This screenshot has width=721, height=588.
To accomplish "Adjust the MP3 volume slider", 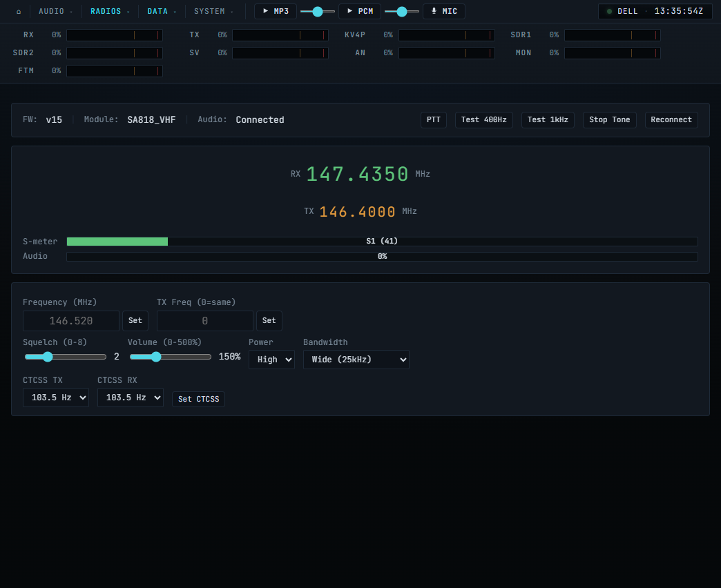I will tap(317, 12).
